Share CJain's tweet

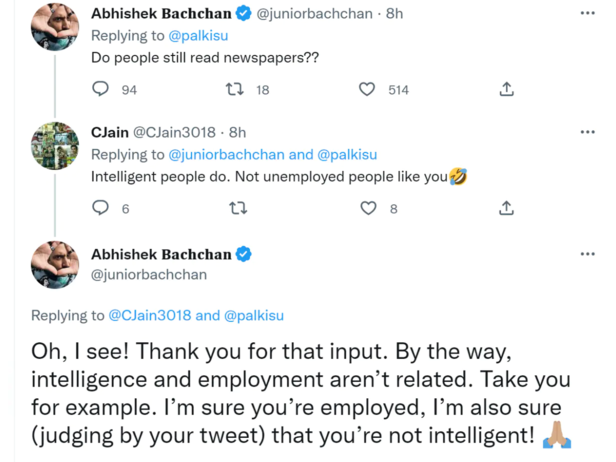pyautogui.click(x=506, y=208)
